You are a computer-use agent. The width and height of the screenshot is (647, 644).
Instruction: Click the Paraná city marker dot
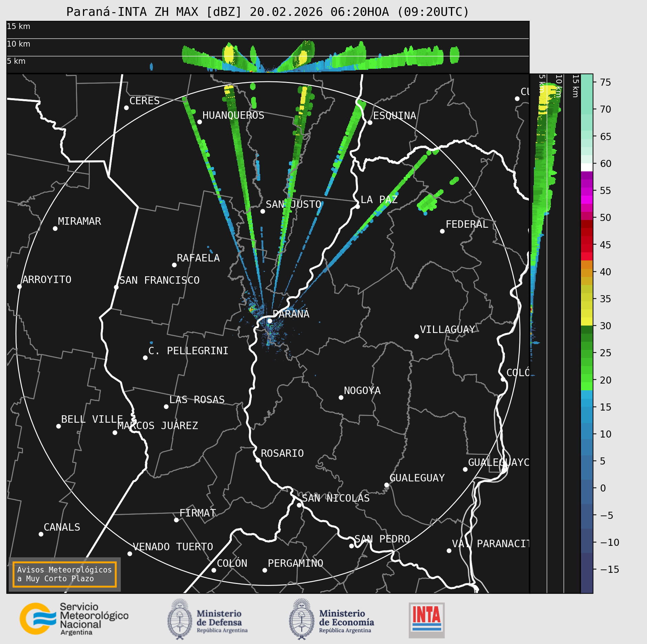tap(270, 321)
